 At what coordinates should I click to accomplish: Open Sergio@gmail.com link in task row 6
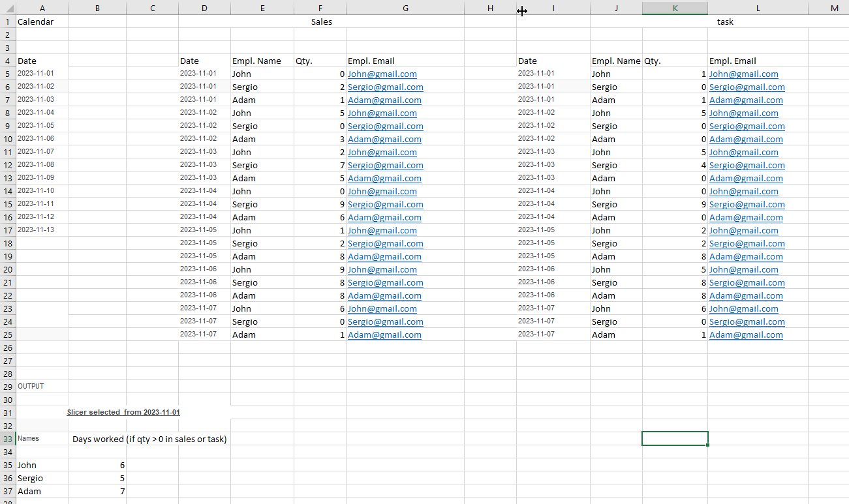[x=747, y=87]
